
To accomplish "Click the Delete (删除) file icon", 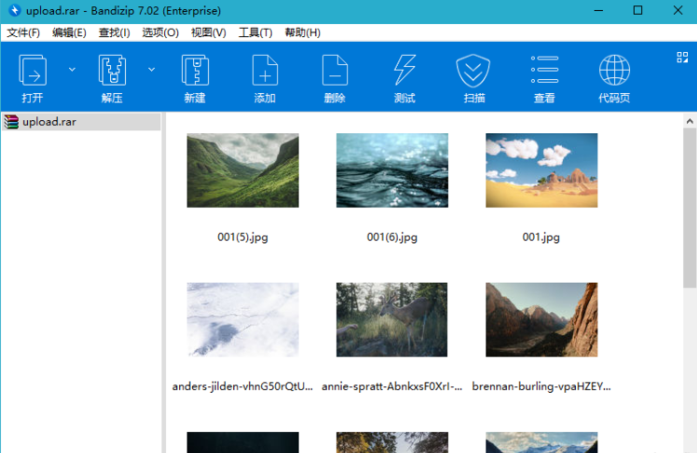I will (x=335, y=70).
